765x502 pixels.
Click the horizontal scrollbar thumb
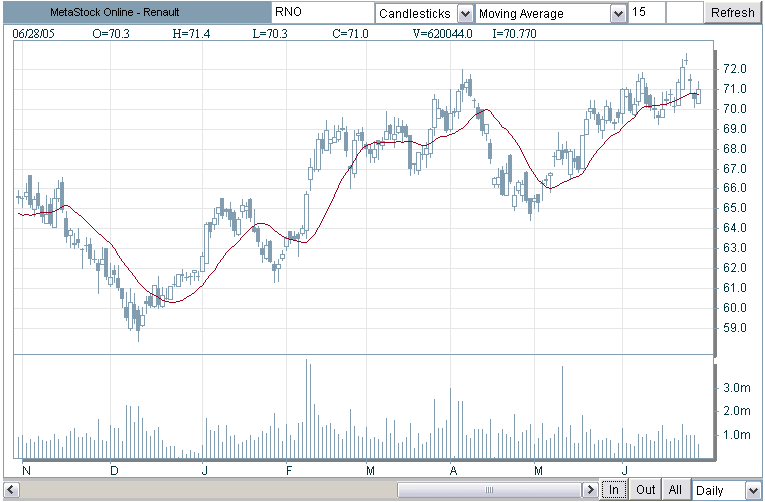489,489
